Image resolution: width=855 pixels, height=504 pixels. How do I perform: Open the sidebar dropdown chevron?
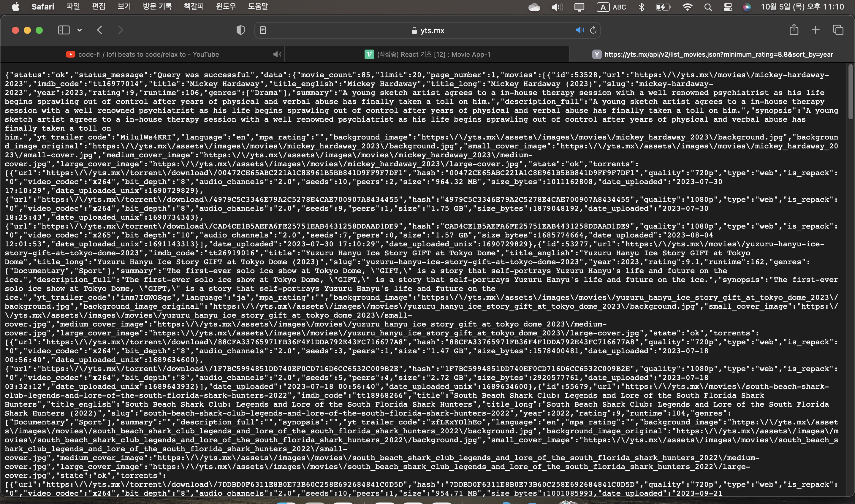tap(80, 30)
